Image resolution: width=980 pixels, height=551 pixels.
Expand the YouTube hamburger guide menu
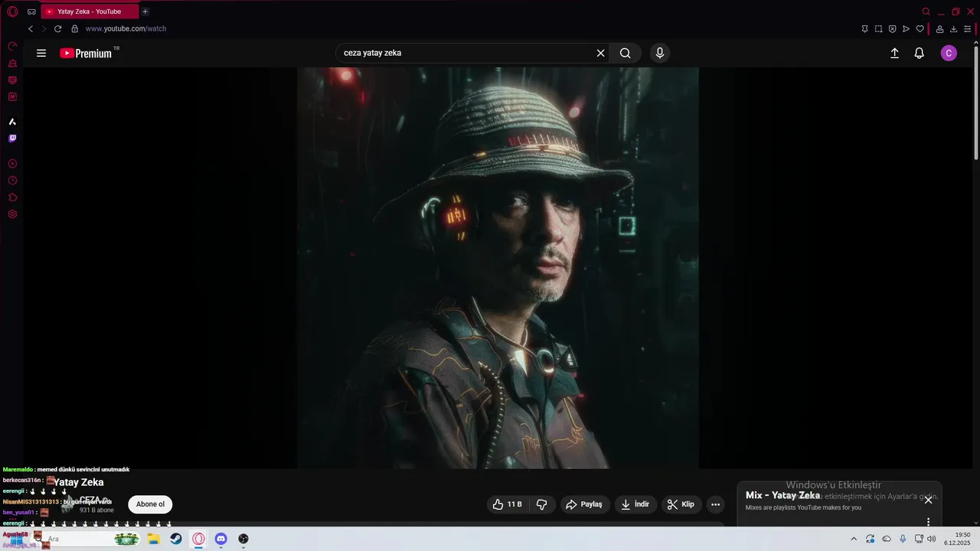(x=41, y=54)
